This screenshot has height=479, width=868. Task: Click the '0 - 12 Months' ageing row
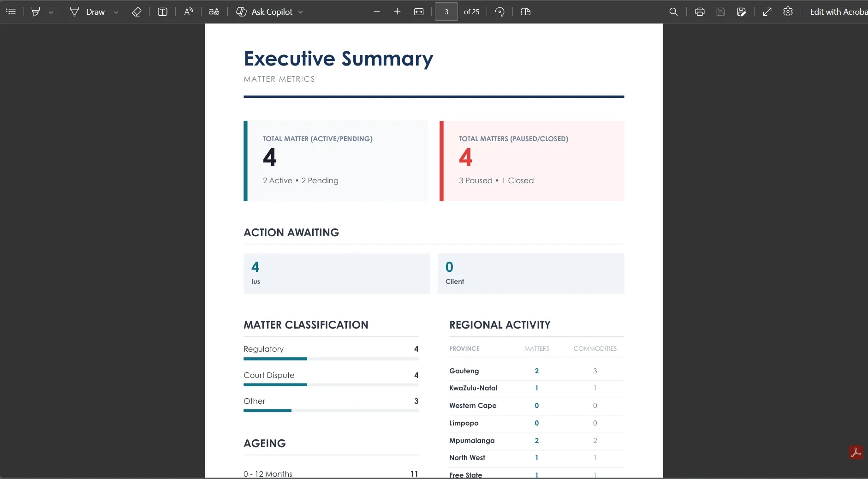[331, 474]
